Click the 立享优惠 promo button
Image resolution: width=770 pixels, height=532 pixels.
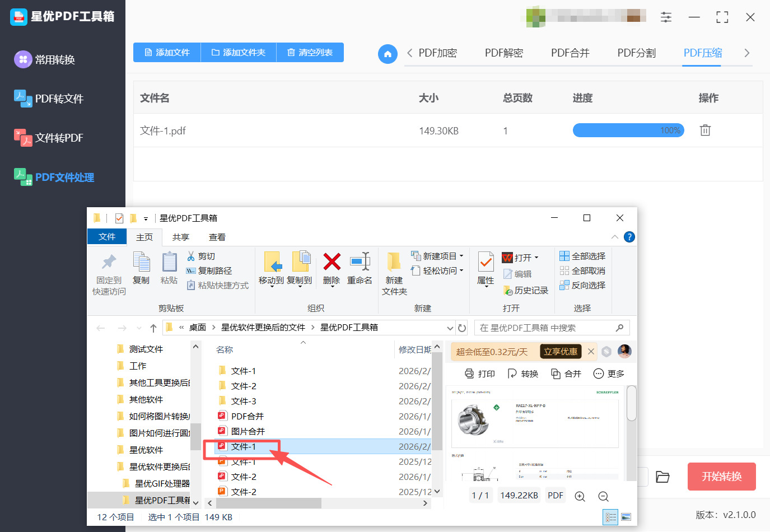pyautogui.click(x=561, y=352)
